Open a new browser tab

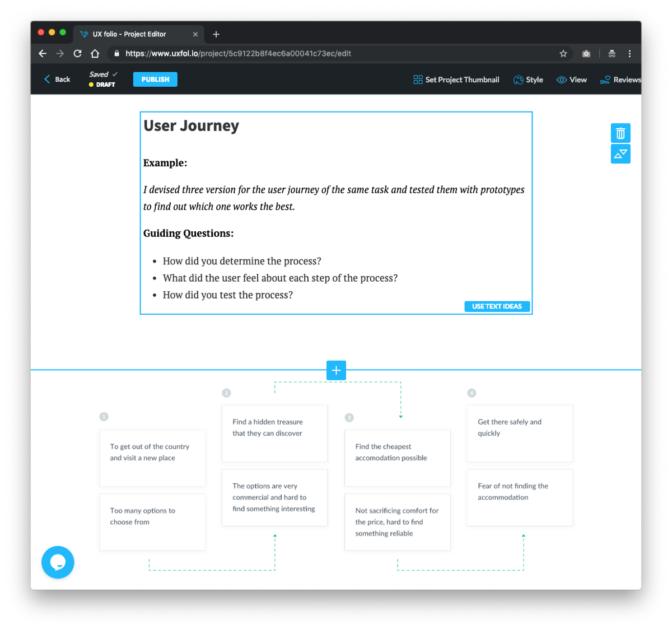[216, 34]
